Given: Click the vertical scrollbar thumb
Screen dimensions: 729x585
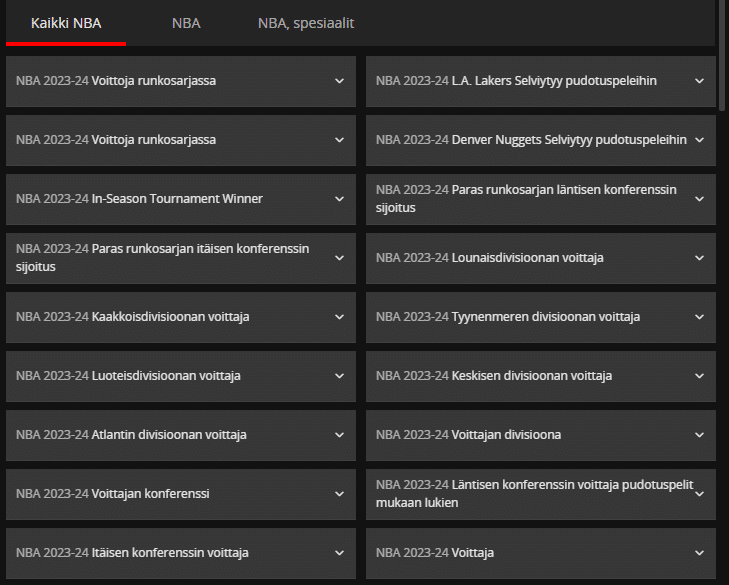Looking at the screenshot, I should (722, 55).
